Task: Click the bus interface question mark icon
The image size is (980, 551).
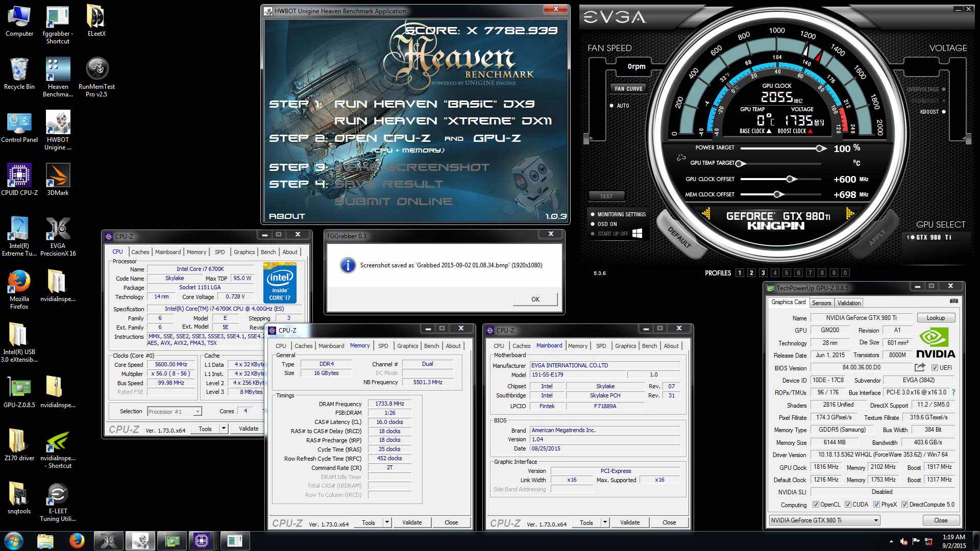Action: click(953, 392)
